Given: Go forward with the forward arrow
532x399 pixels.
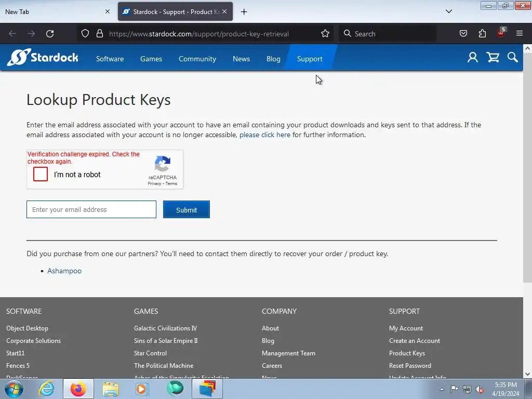Looking at the screenshot, I should pyautogui.click(x=31, y=34).
